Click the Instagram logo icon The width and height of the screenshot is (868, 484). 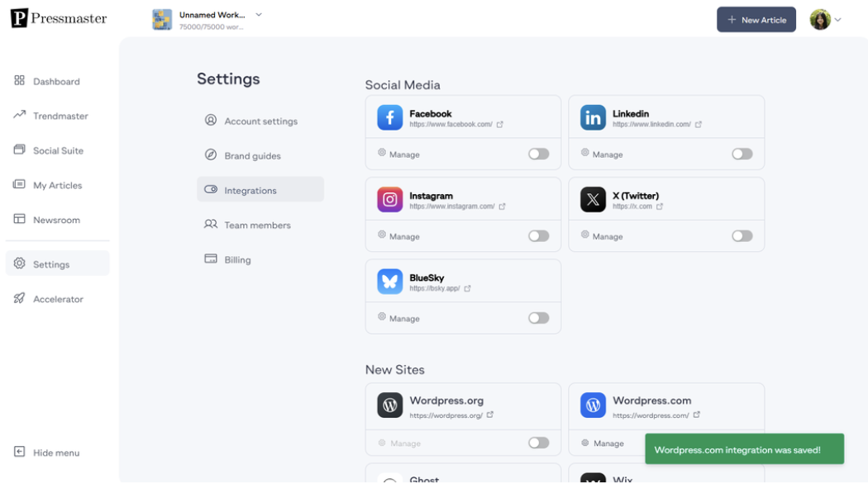tap(389, 200)
